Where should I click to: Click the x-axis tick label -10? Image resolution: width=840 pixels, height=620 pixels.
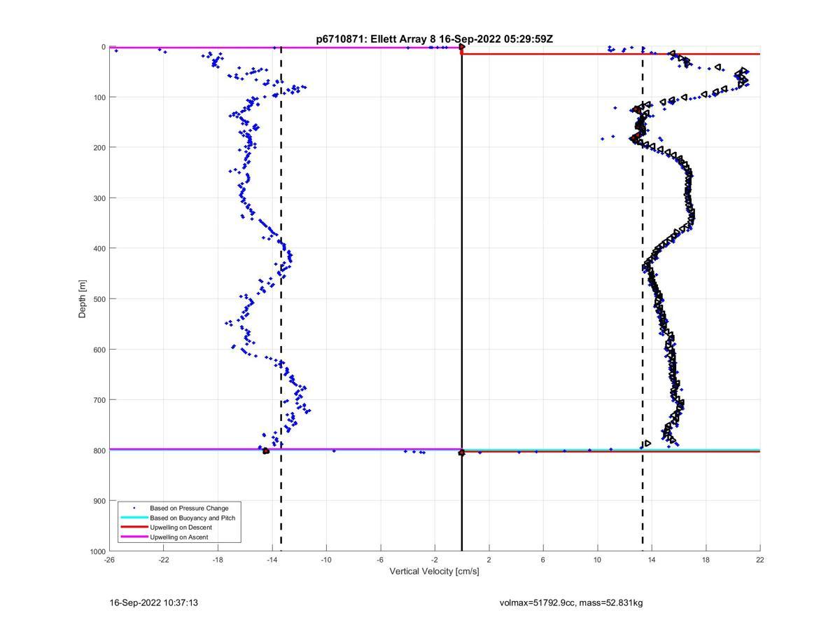(x=326, y=559)
